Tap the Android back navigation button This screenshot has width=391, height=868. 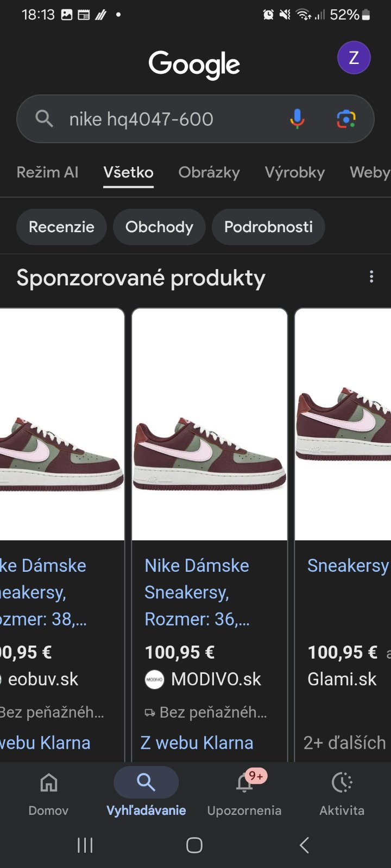[x=304, y=845]
